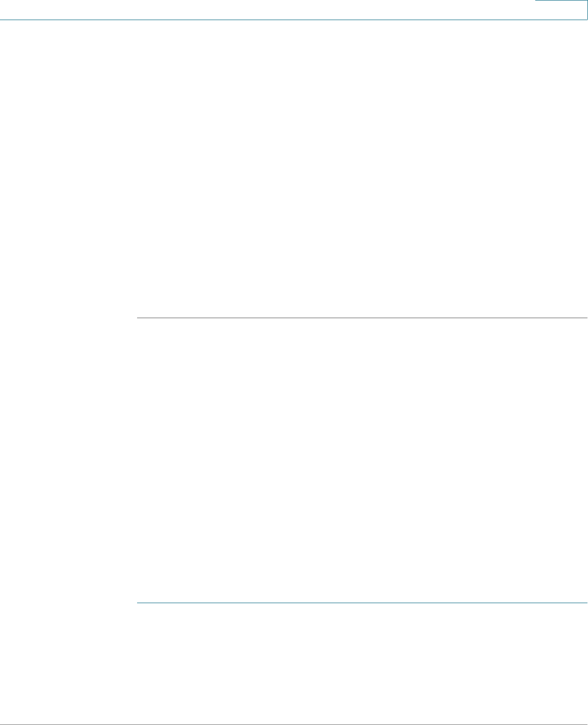The height and width of the screenshot is (725, 588).
Task: Click the blank page center
Action: pyautogui.click(x=294, y=362)
